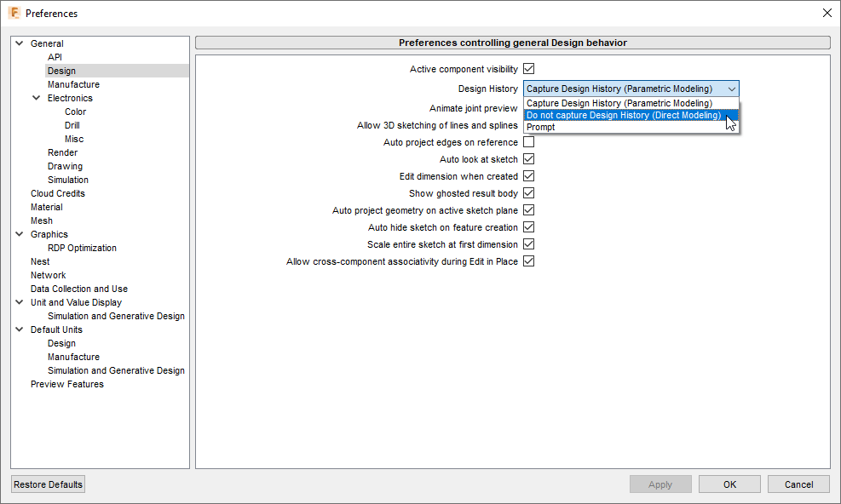841x504 pixels.
Task: Enable Auto project edges on reference
Action: [529, 142]
